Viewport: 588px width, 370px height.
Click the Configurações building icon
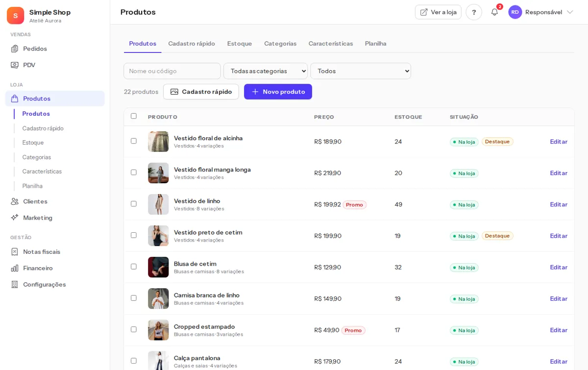pyautogui.click(x=15, y=284)
